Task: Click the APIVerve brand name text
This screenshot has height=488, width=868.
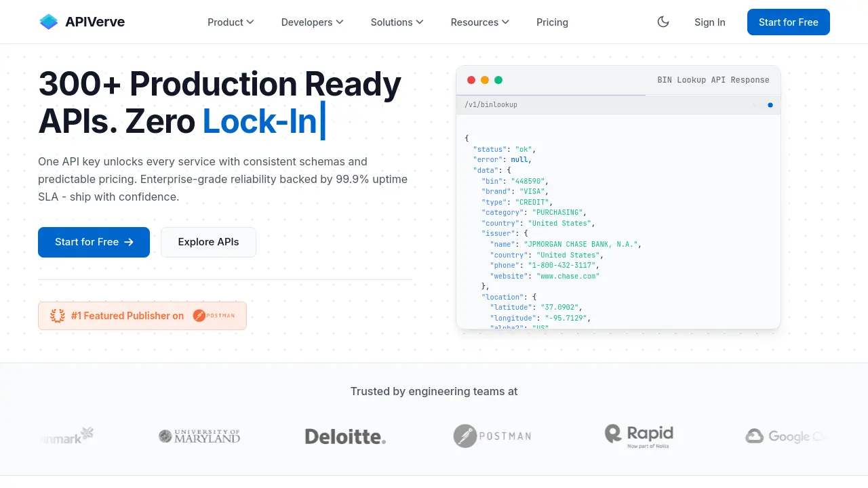Action: pyautogui.click(x=95, y=22)
